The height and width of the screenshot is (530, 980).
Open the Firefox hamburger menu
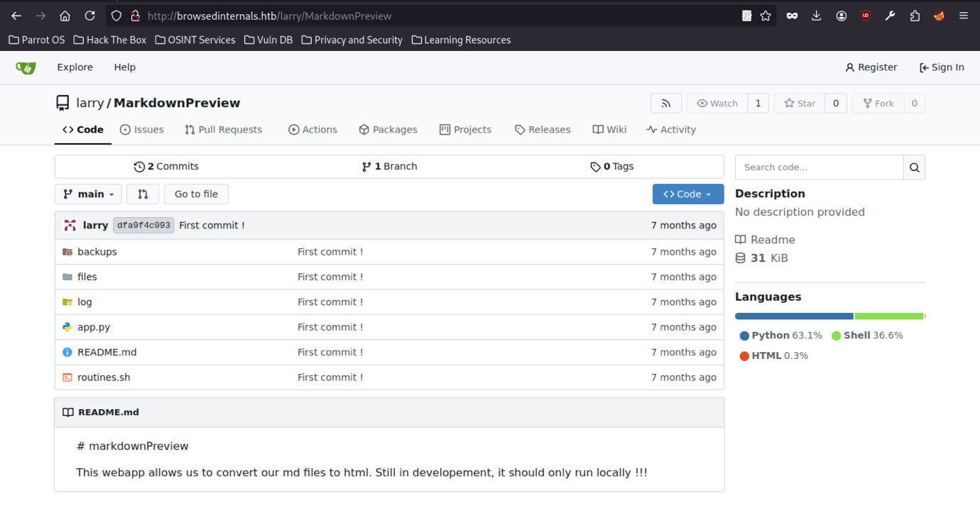[x=963, y=16]
